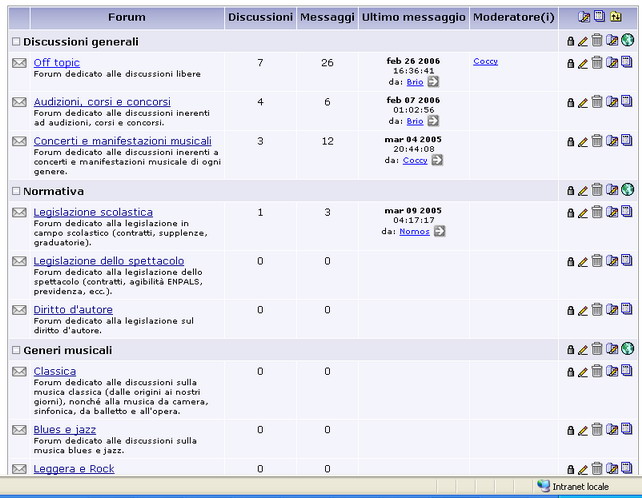Click the Messaggi column header
This screenshot has width=642, height=498.
327,17
